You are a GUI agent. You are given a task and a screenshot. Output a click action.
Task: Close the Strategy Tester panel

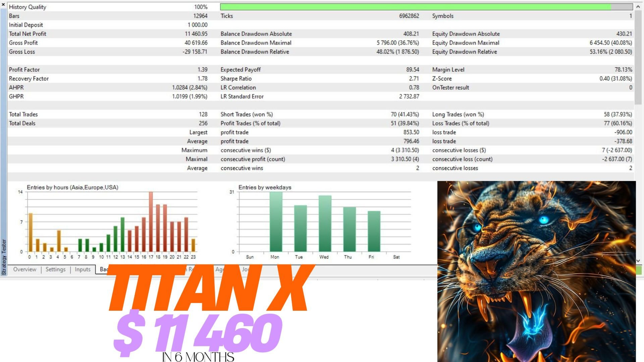point(3,4)
